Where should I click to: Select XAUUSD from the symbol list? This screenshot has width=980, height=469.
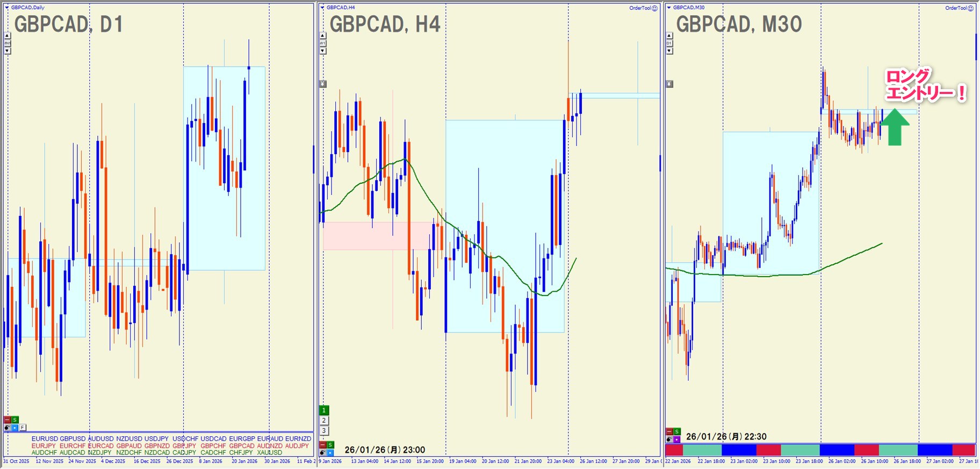269,453
